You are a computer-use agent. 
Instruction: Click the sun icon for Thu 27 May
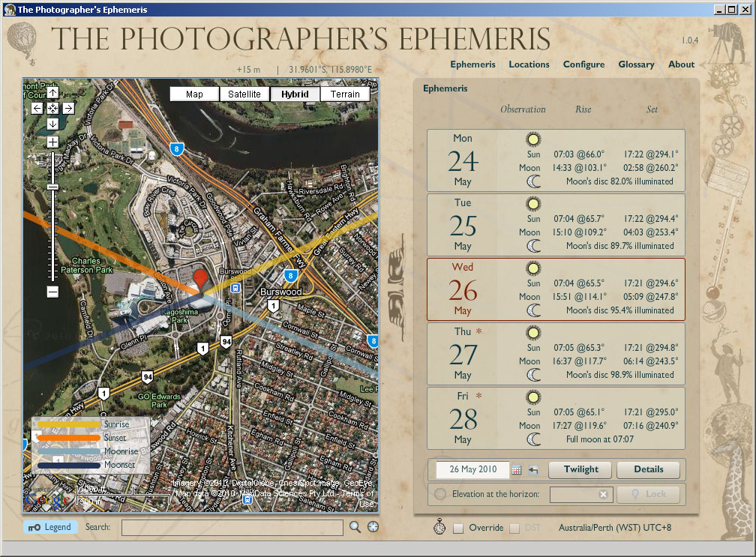pos(533,333)
